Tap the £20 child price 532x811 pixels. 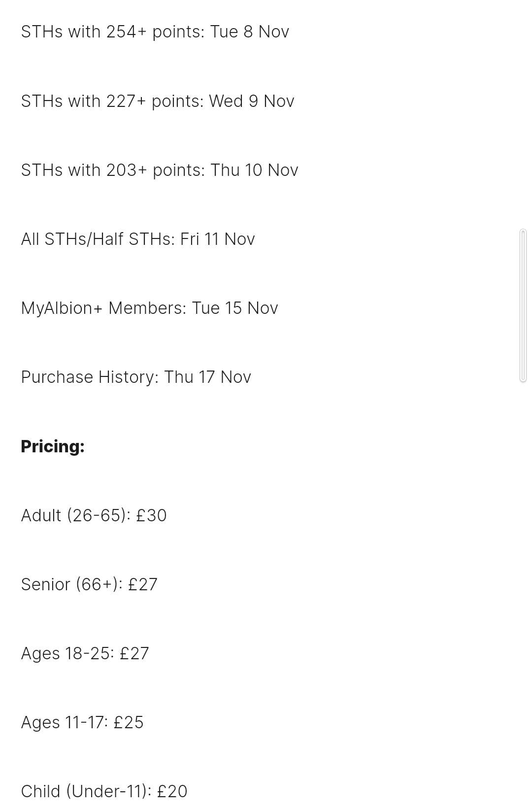tap(172, 791)
